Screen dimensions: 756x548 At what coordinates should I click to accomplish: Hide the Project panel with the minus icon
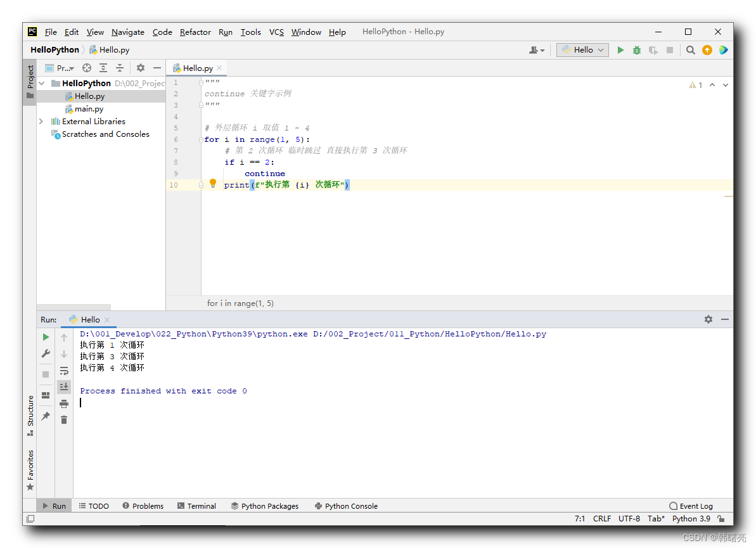point(157,68)
